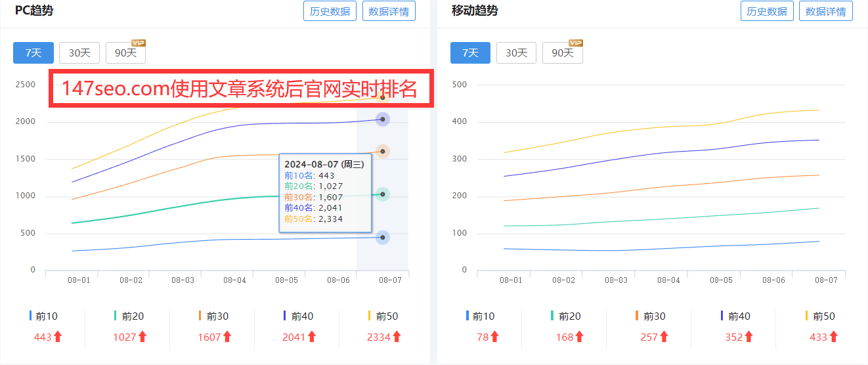Image resolution: width=868 pixels, height=365 pixels.
Task: Click red up arrow beside 1027
Action: [x=142, y=337]
